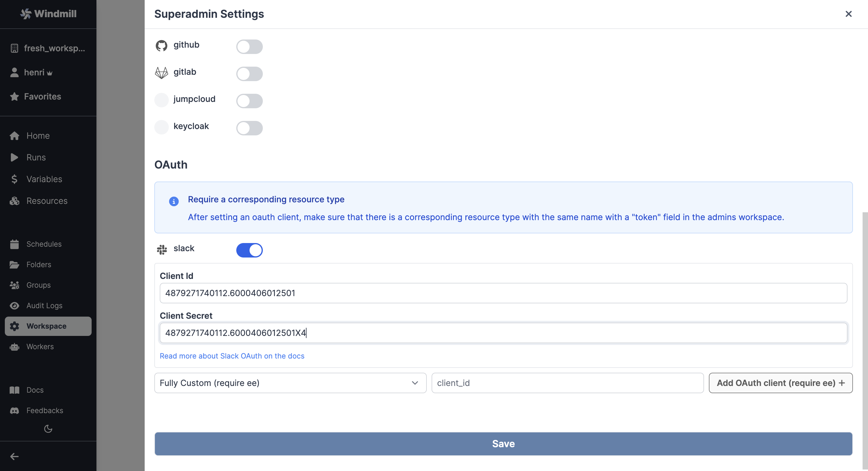
Task: Enable the Keycloak OAuth toggle
Action: pyautogui.click(x=249, y=126)
